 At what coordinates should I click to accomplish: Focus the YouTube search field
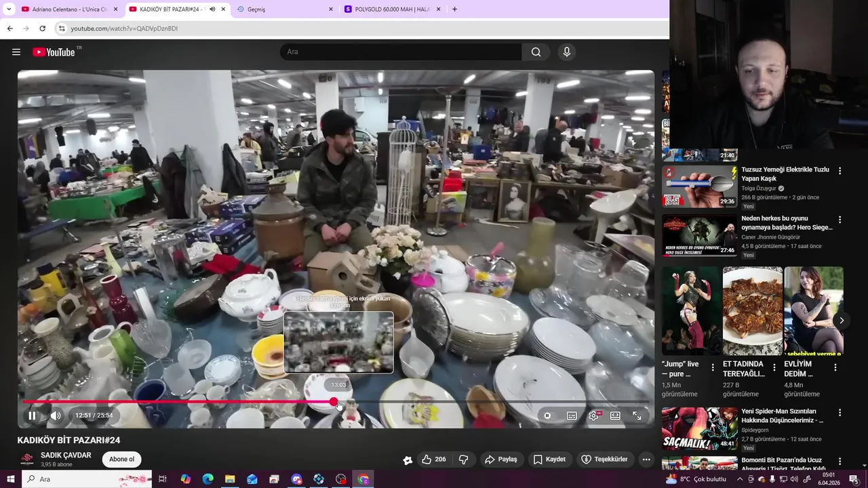pyautogui.click(x=401, y=52)
